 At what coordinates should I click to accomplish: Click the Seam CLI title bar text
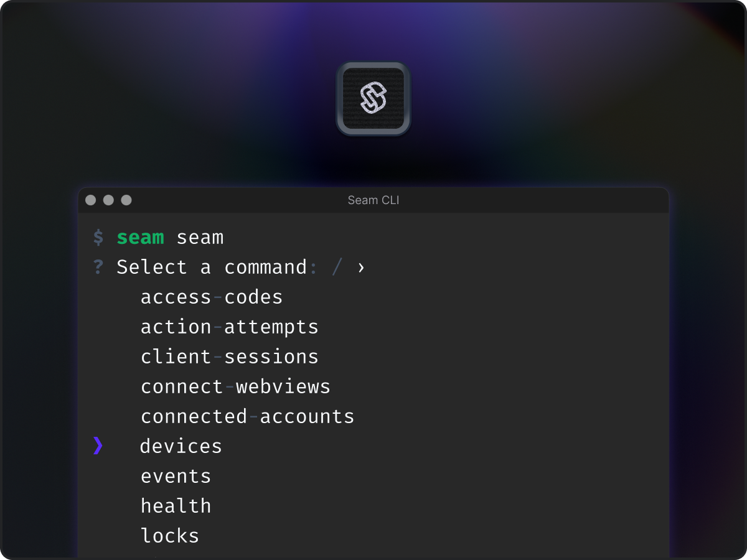373,200
